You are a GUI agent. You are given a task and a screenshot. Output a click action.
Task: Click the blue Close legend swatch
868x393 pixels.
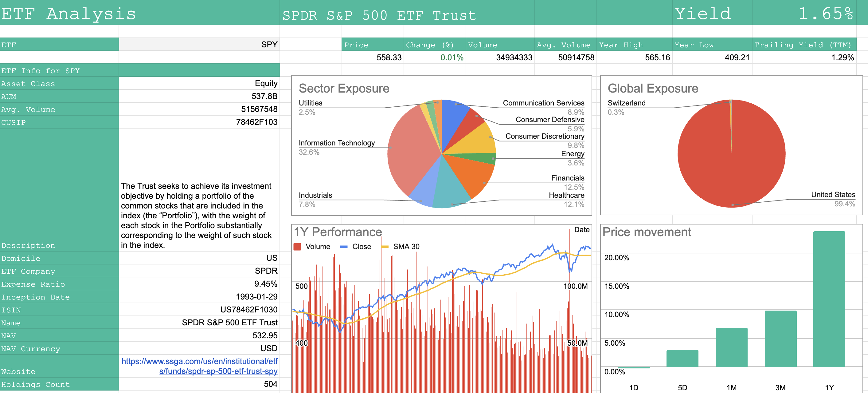point(344,247)
